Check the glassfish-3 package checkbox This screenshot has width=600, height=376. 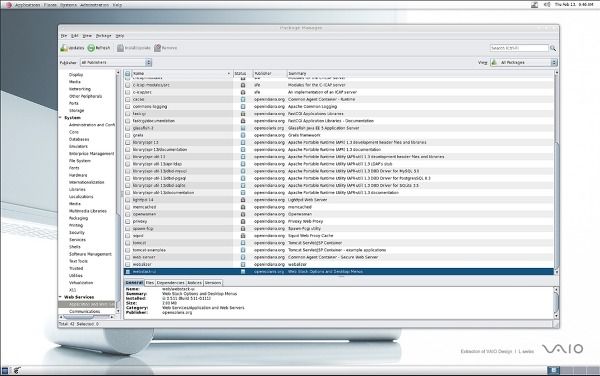pos(128,128)
